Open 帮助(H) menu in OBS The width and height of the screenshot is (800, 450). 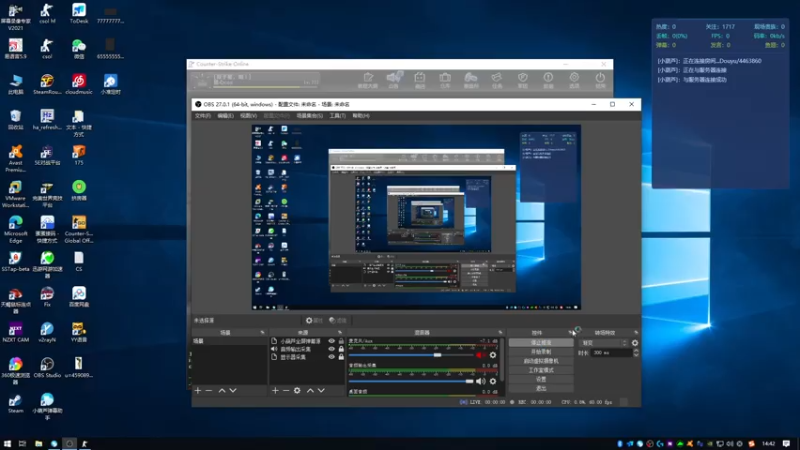pyautogui.click(x=361, y=116)
